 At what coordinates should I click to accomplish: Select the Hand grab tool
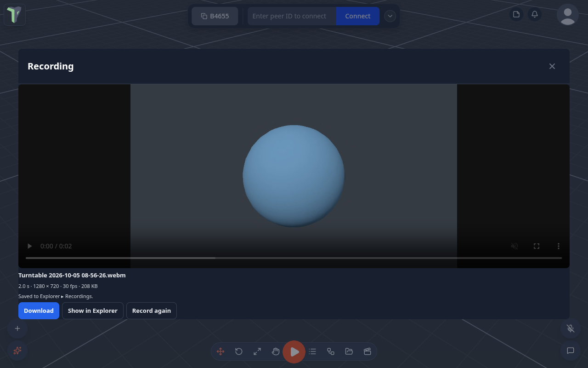tap(276, 351)
